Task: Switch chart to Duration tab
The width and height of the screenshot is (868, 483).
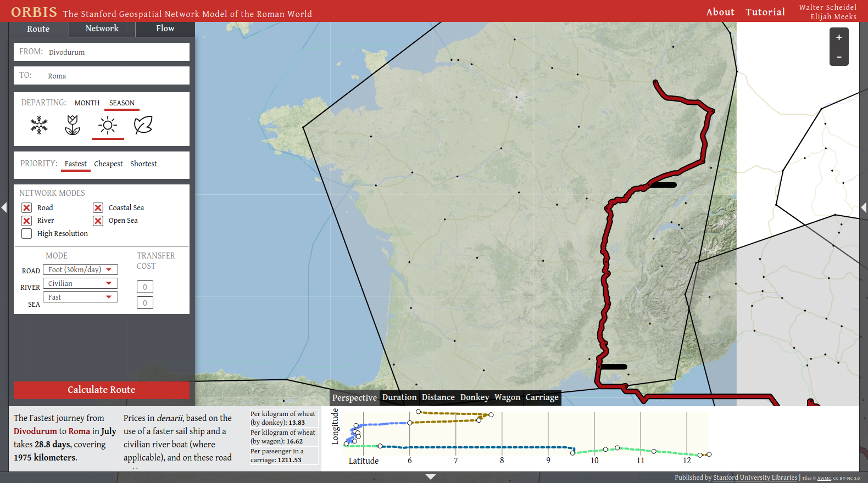Action: [x=399, y=397]
